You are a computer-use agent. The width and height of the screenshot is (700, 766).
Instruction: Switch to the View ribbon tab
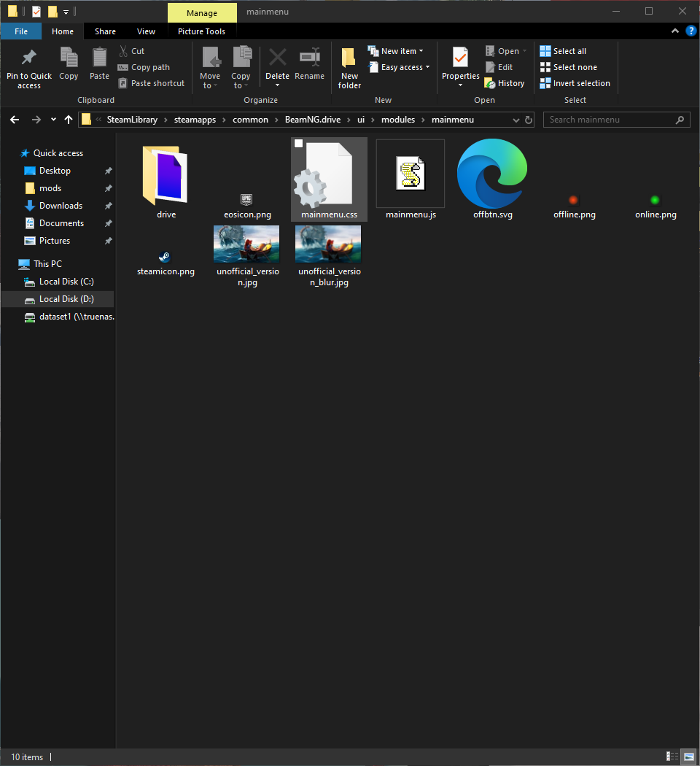pos(146,31)
